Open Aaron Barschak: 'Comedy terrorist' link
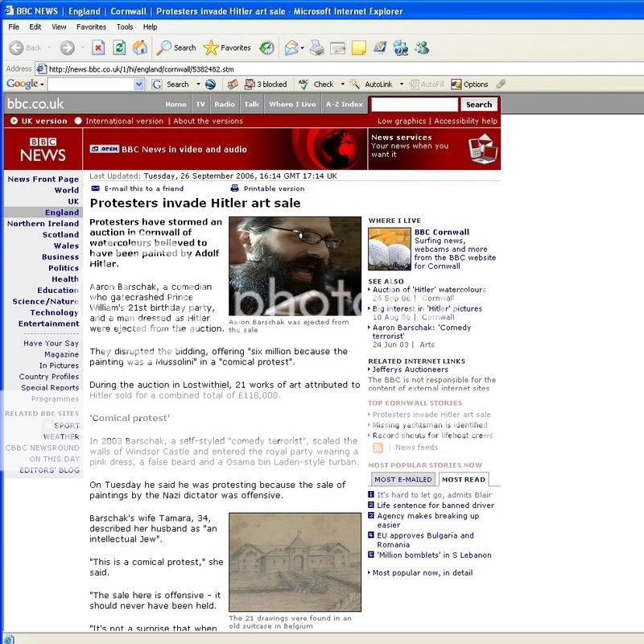Viewport: 644px width, 644px height. tap(421, 332)
